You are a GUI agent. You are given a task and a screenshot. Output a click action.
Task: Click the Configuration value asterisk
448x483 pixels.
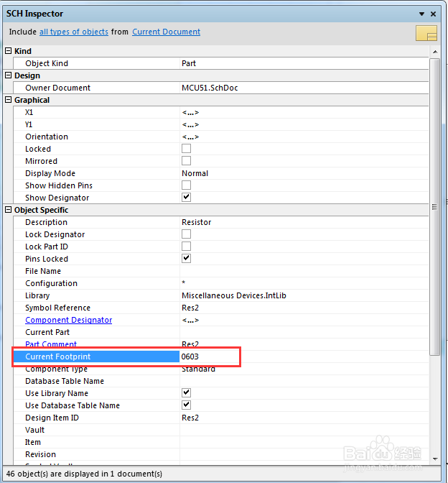click(x=304, y=283)
